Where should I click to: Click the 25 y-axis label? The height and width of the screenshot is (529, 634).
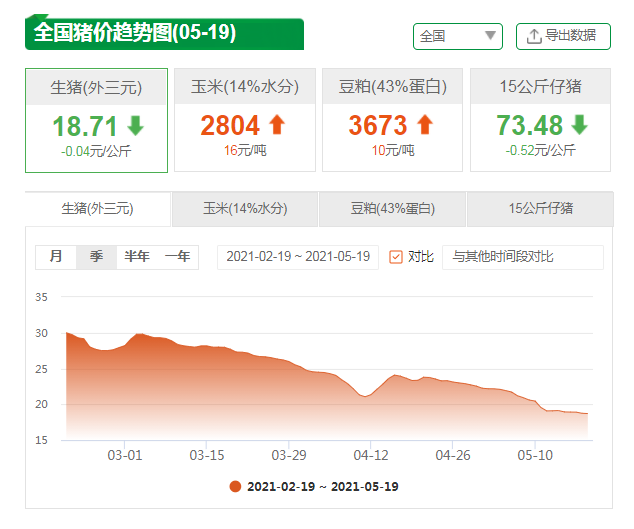[x=41, y=369]
